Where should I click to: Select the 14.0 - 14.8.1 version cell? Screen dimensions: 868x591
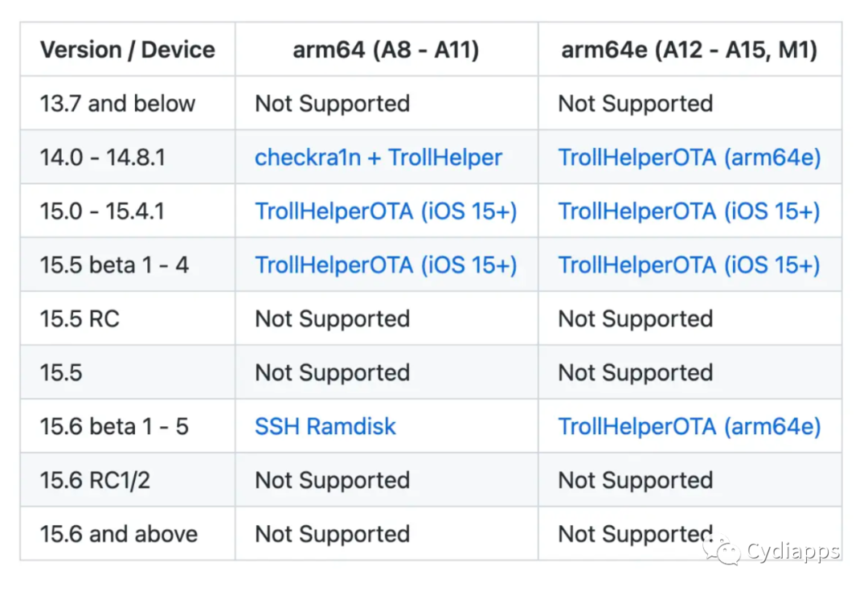127,158
